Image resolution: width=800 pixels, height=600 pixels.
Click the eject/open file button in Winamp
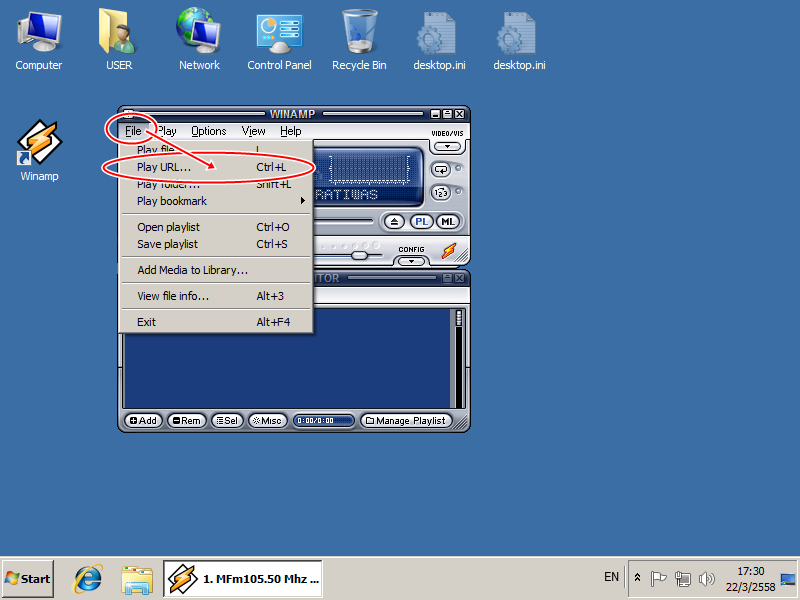coord(394,222)
